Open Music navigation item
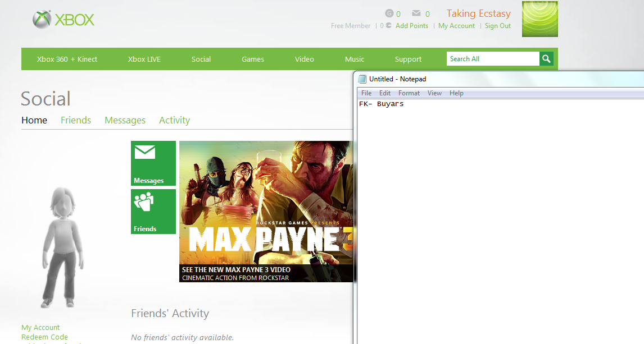 point(355,59)
